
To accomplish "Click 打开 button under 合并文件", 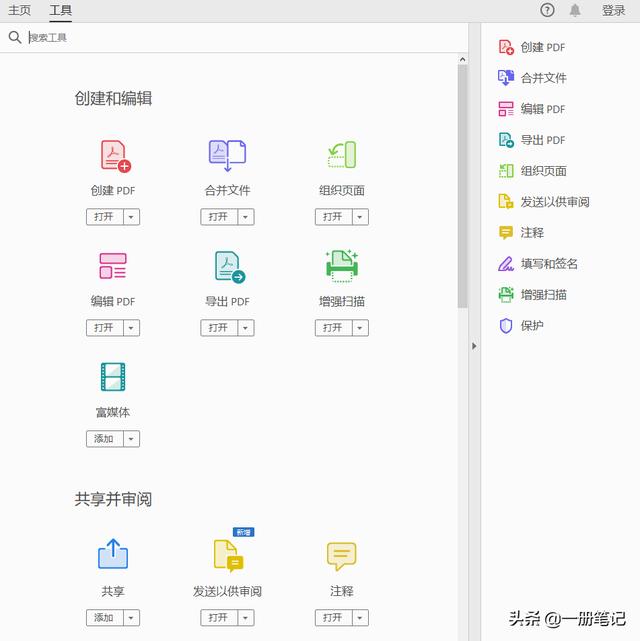I will (x=219, y=217).
